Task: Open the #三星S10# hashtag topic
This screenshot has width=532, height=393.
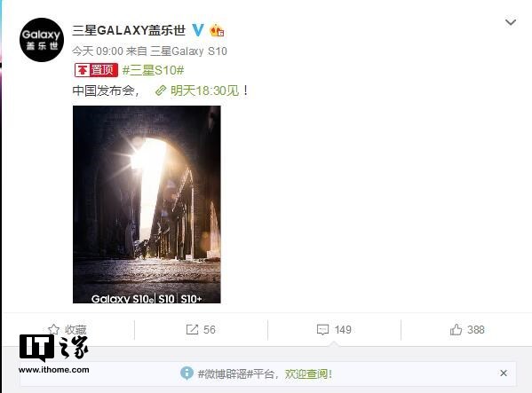Action: click(153, 70)
